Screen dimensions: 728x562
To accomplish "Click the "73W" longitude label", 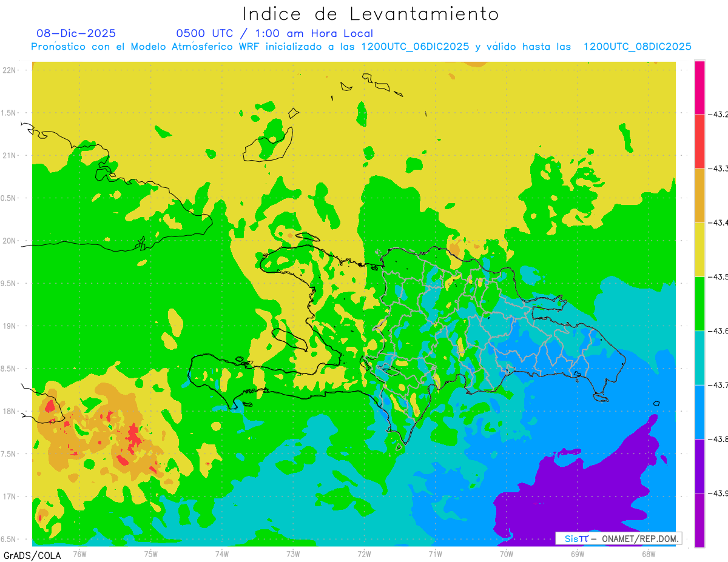I will pos(293,553).
